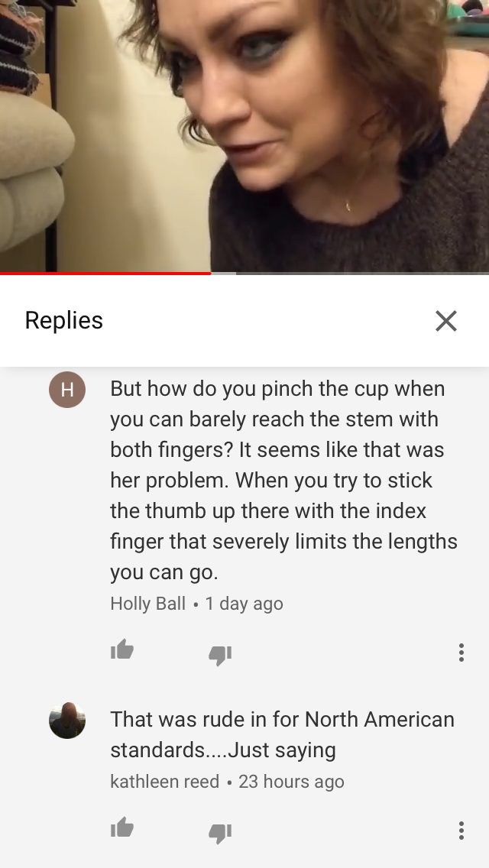Dislike Holly Ball's comment

coord(220,655)
